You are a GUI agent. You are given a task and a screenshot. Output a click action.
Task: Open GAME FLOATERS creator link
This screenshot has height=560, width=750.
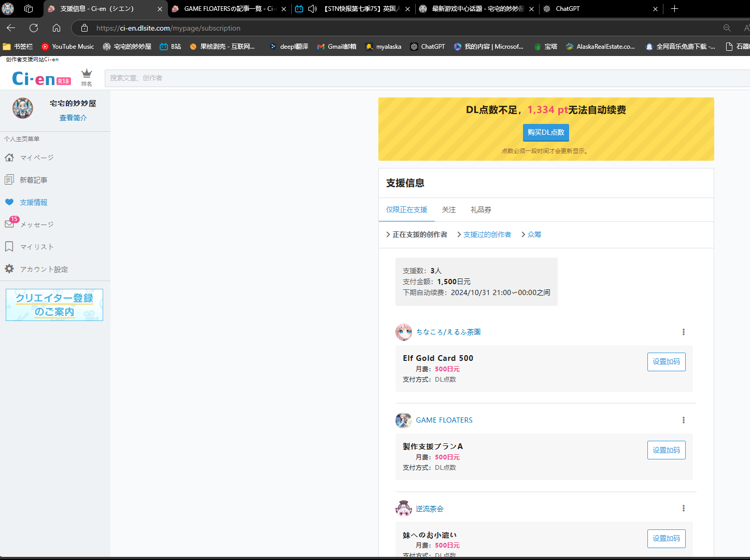click(444, 420)
